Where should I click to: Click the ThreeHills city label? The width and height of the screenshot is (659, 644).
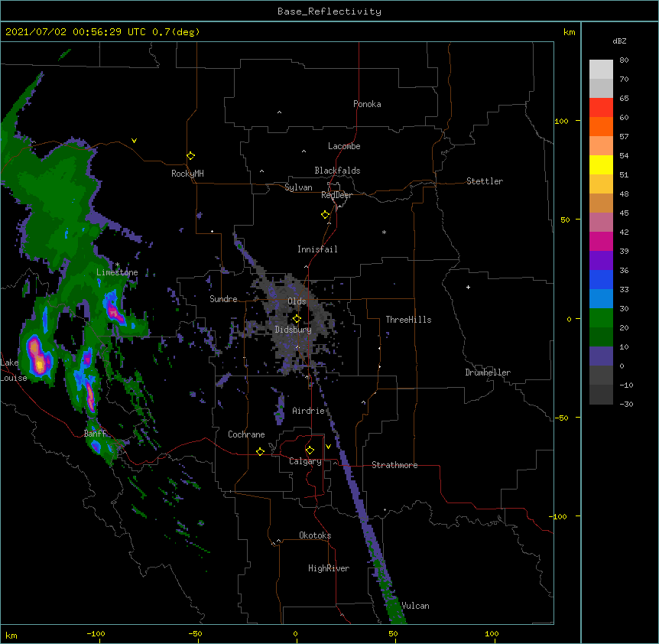point(408,320)
